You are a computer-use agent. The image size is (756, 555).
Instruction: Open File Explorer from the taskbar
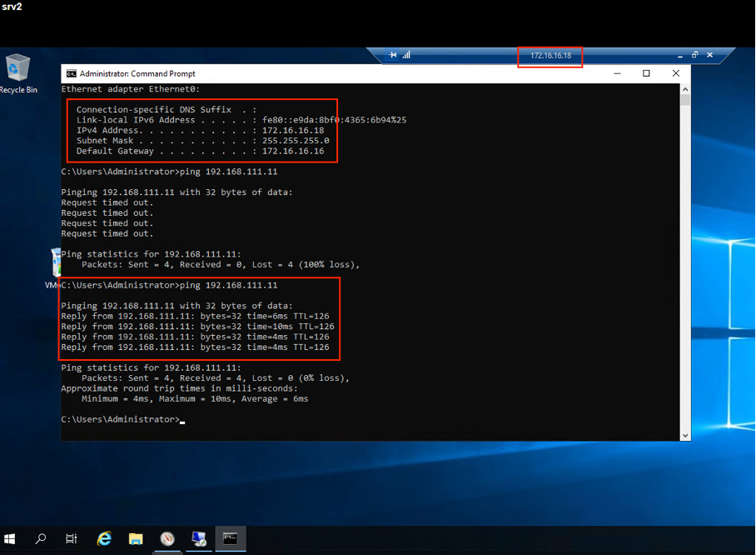(136, 539)
